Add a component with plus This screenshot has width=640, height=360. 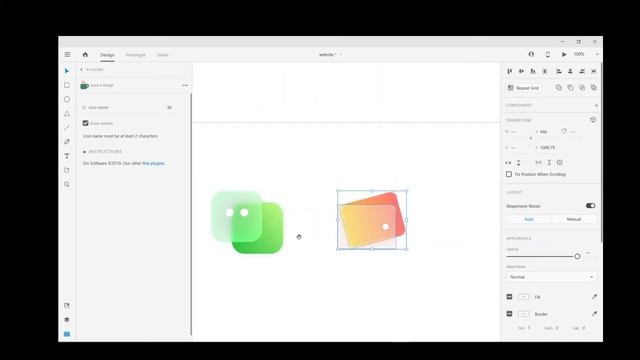point(596,105)
